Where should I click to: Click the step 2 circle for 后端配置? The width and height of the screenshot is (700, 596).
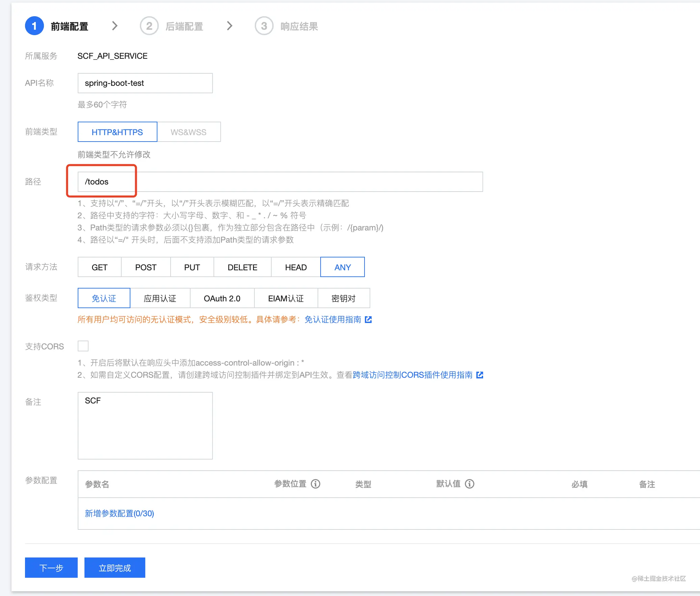149,26
